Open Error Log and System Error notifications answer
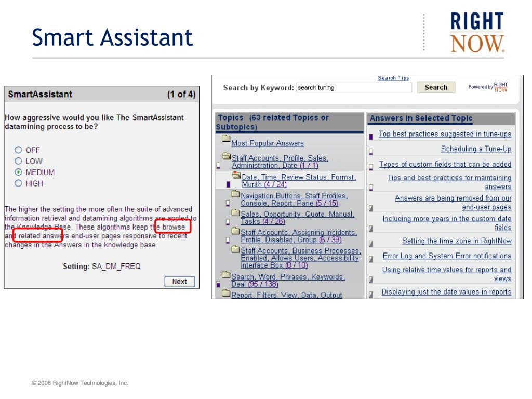This screenshot has width=532, height=399. (x=447, y=256)
